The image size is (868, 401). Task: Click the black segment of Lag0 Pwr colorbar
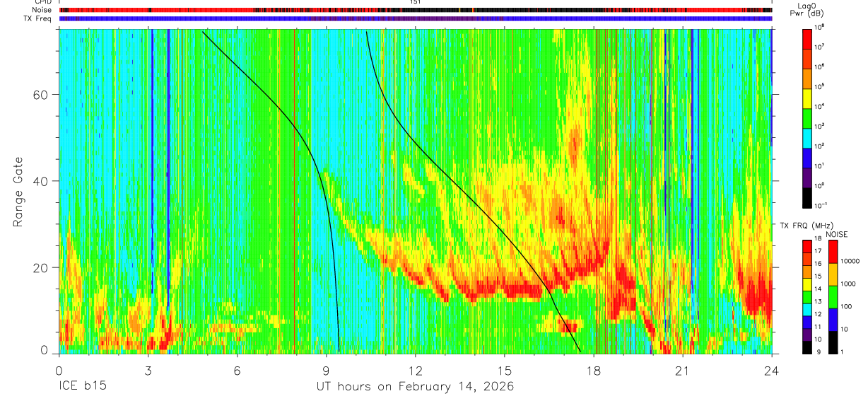[x=807, y=197]
